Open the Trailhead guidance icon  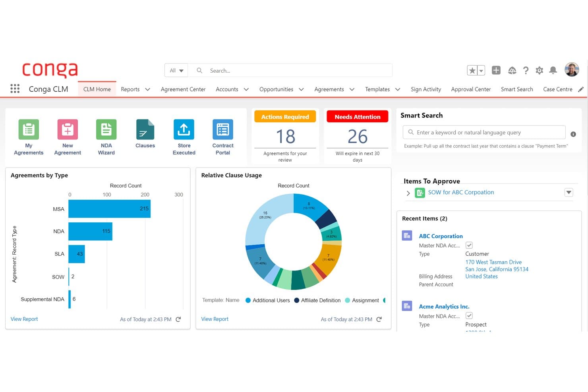[512, 70]
